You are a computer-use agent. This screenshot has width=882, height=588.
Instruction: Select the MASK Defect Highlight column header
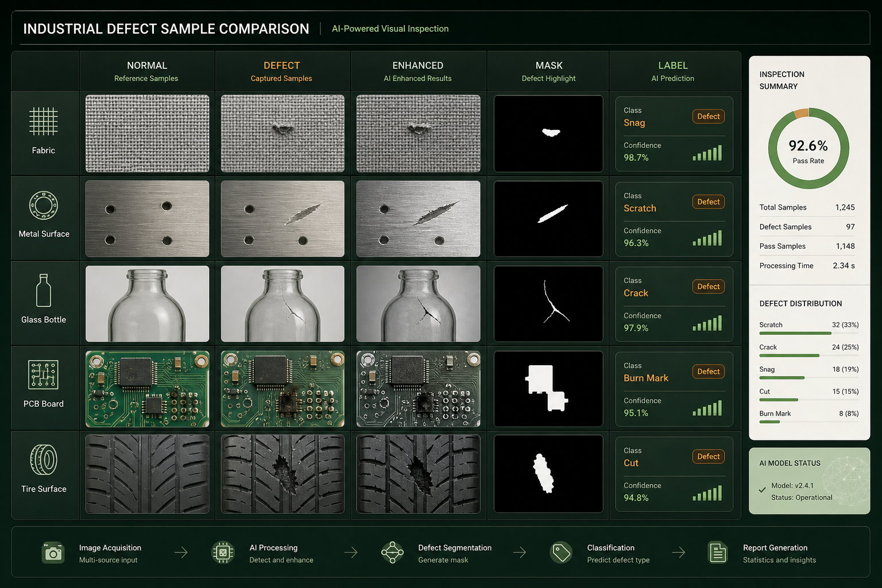point(548,71)
